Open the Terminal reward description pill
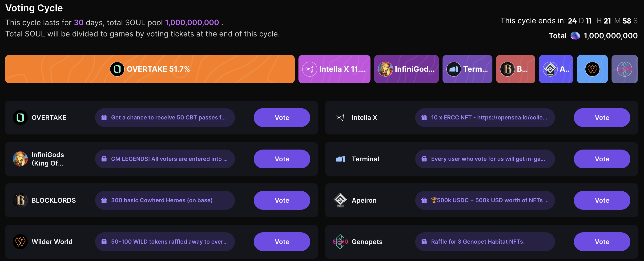The height and width of the screenshot is (261, 644). [x=485, y=159]
